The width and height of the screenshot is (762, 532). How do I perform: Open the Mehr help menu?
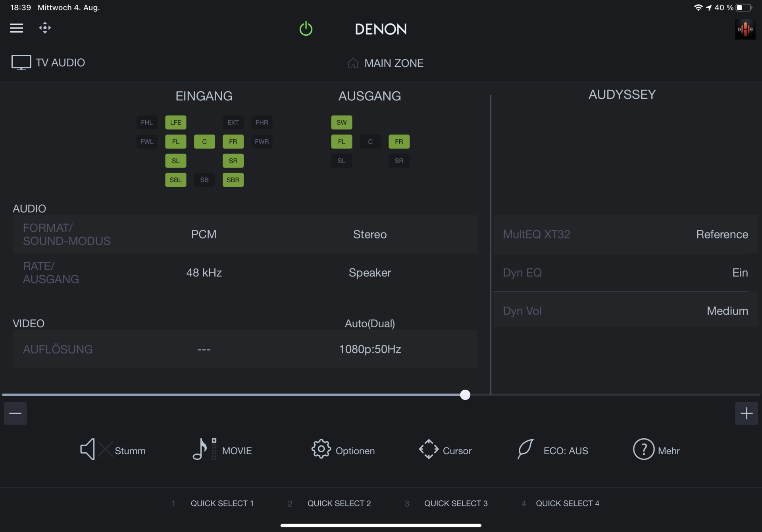point(656,450)
